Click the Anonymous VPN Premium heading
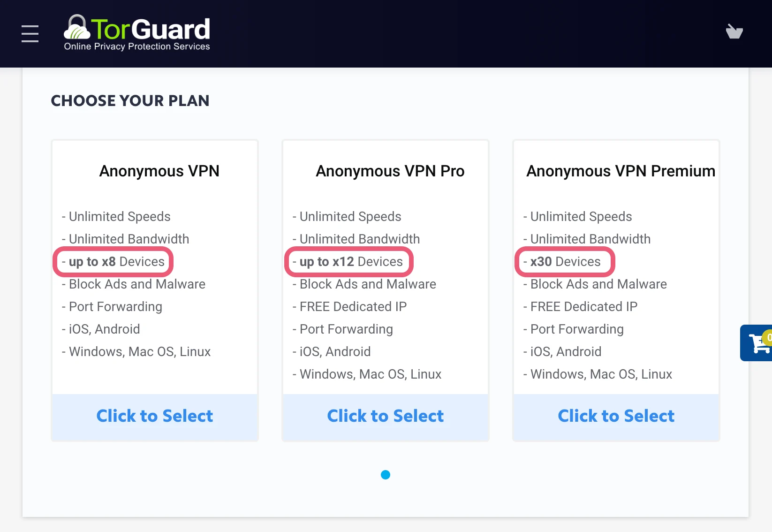The height and width of the screenshot is (532, 772). 620,171
